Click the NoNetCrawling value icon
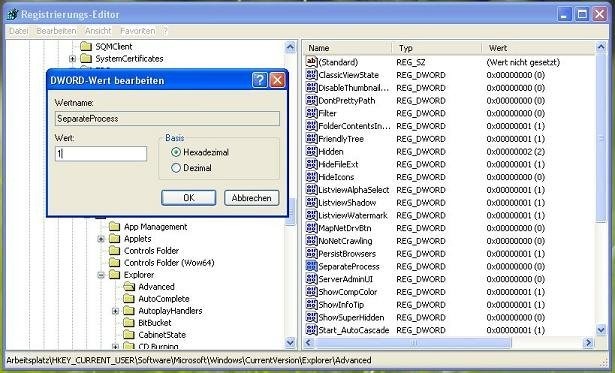The height and width of the screenshot is (373, 615). coord(311,240)
